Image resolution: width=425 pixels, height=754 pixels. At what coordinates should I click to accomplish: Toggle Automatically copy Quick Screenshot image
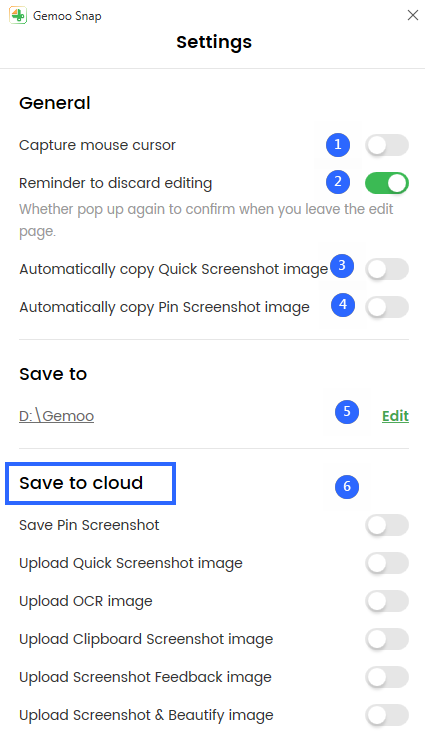click(x=387, y=269)
